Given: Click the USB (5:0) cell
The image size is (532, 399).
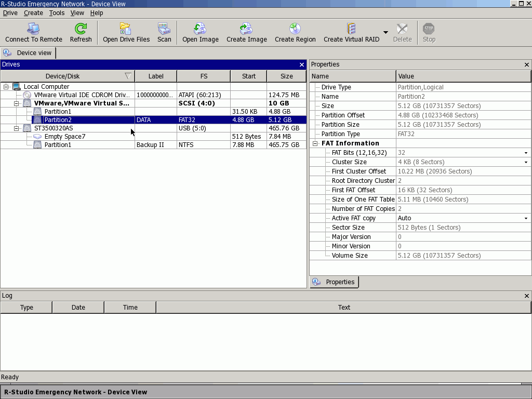Looking at the screenshot, I should (x=204, y=128).
